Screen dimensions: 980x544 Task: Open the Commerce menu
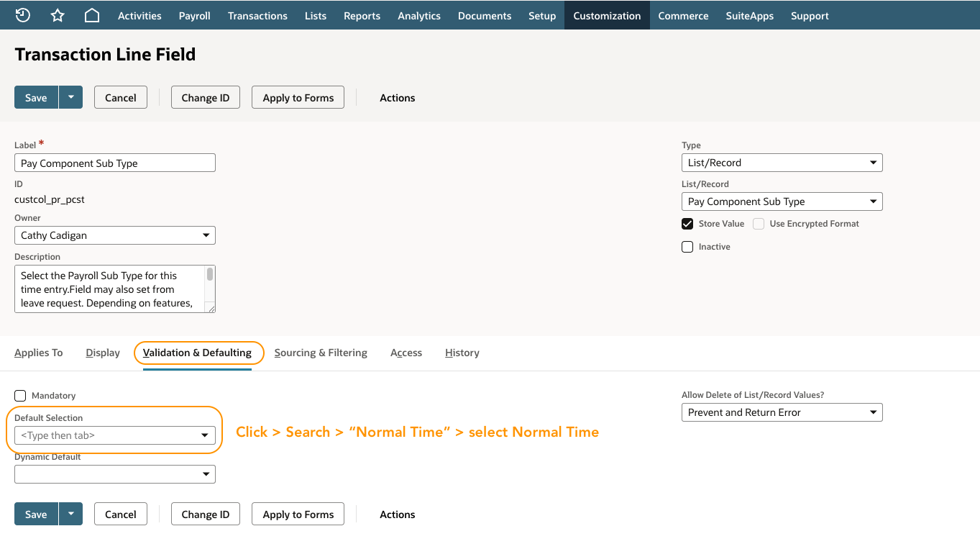click(683, 15)
